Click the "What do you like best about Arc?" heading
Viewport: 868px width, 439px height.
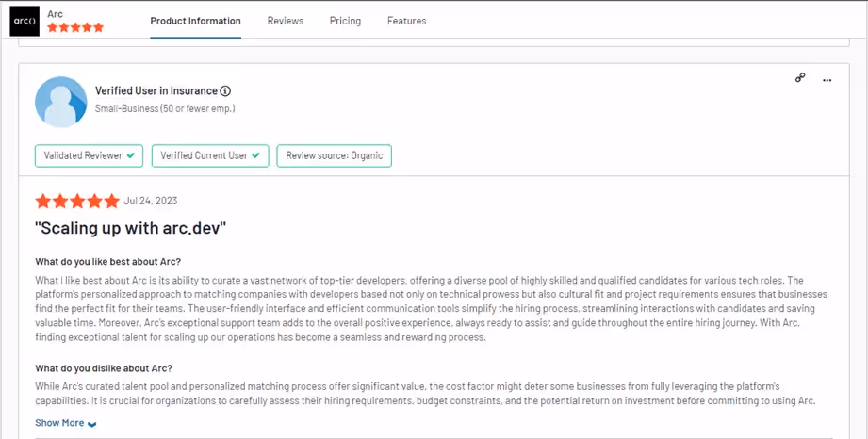(x=108, y=261)
